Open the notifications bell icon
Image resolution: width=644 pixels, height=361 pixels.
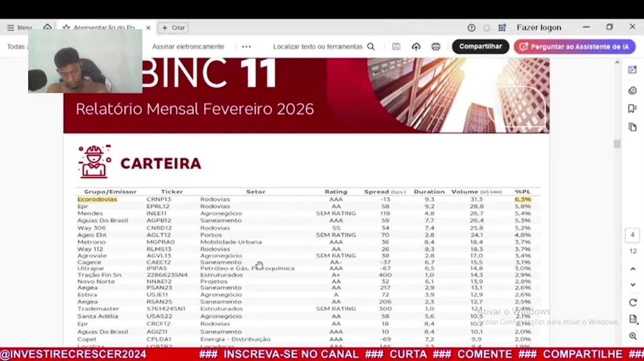[x=487, y=28]
